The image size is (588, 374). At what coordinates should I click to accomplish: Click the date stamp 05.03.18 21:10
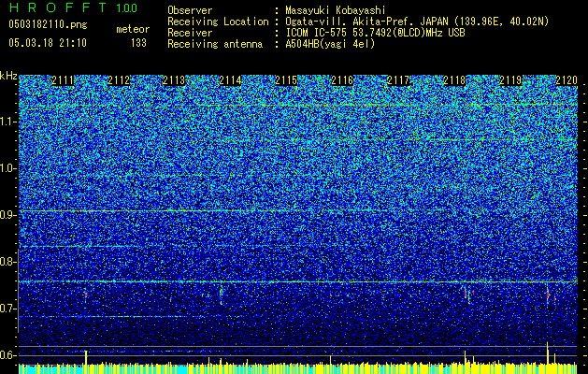pos(48,43)
